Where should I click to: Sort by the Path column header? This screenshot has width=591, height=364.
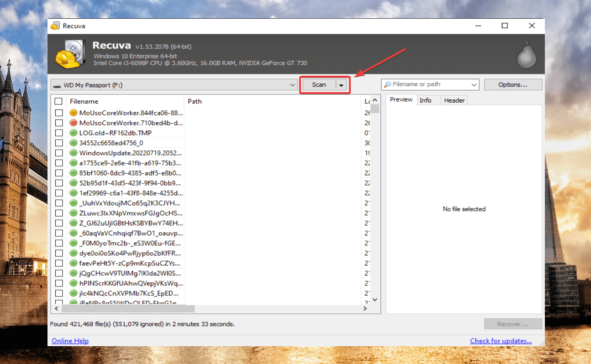[272, 101]
